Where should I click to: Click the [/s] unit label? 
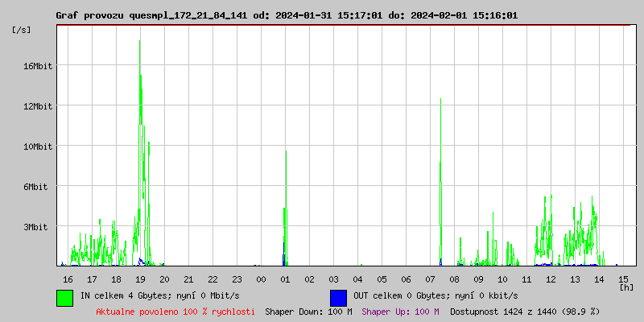click(22, 30)
